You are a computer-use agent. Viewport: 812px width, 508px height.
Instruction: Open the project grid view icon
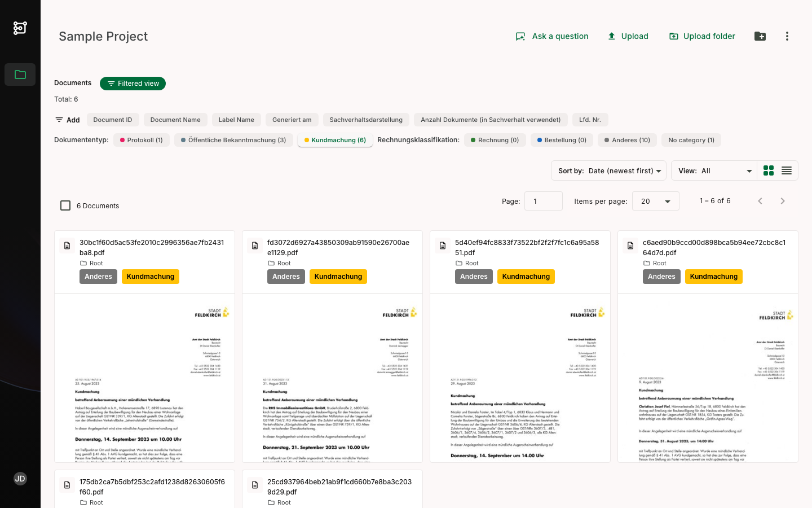click(769, 170)
